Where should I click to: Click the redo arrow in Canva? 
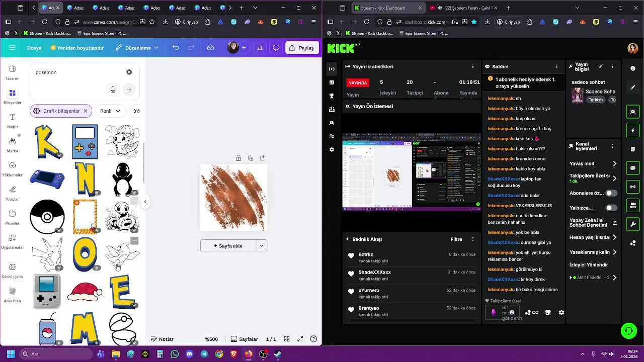pos(191,48)
